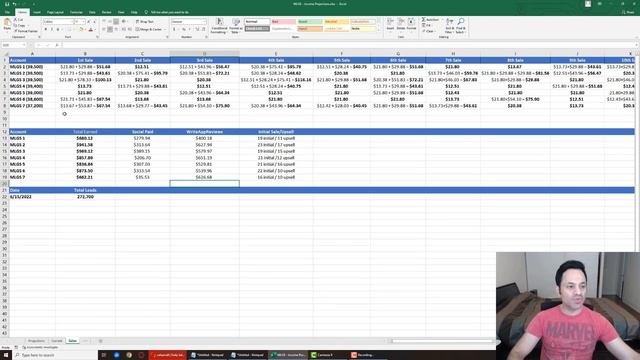This screenshot has height=360, width=640.
Task: Open the Projections sheet tab
Action: pyautogui.click(x=36, y=340)
